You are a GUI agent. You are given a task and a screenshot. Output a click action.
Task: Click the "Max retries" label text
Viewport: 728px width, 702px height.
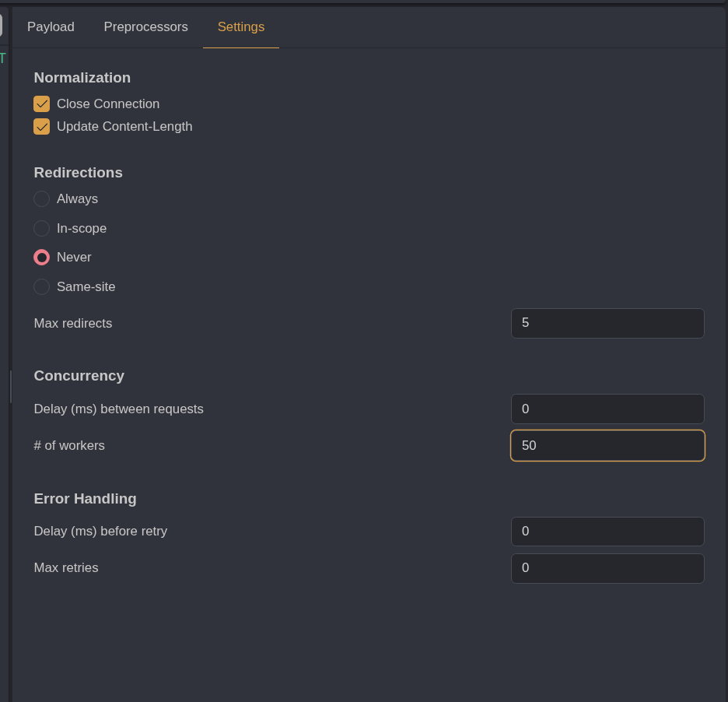tap(66, 568)
